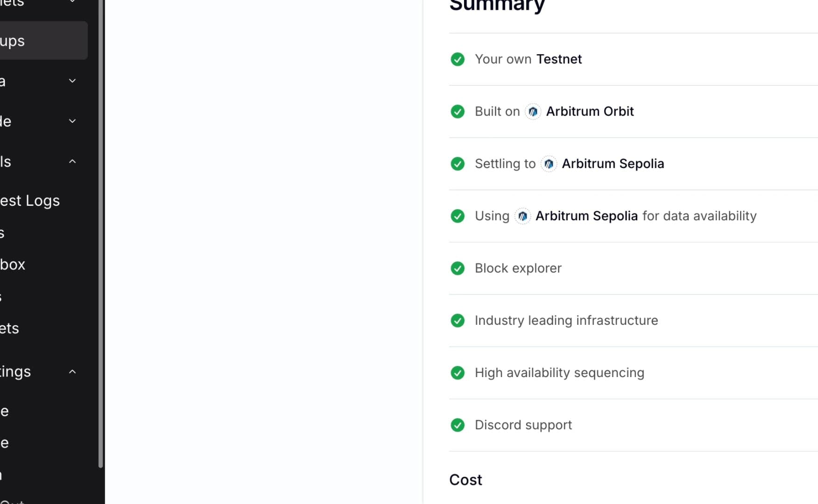Click the green checkmark in the Settling to row
818x504 pixels.
pyautogui.click(x=458, y=164)
